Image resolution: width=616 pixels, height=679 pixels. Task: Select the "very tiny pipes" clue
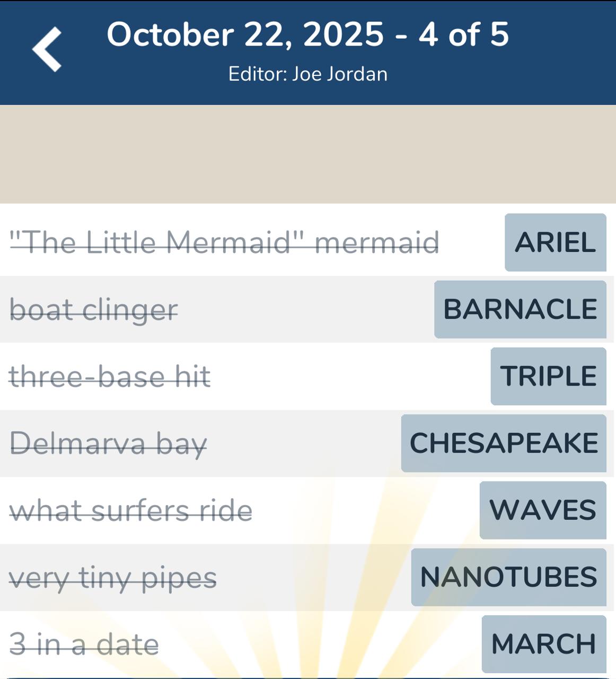pyautogui.click(x=113, y=577)
